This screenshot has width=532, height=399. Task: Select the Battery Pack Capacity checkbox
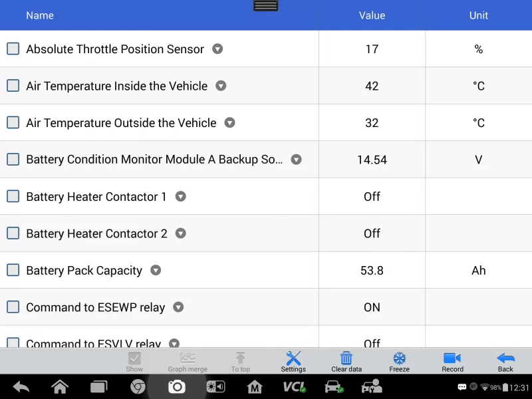(13, 270)
